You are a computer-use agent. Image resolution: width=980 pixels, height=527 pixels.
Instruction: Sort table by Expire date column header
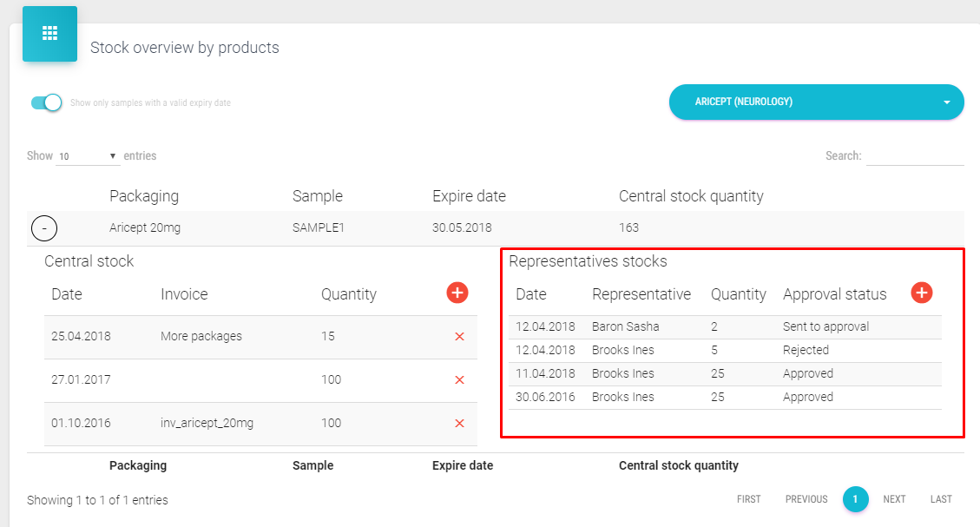coord(469,196)
